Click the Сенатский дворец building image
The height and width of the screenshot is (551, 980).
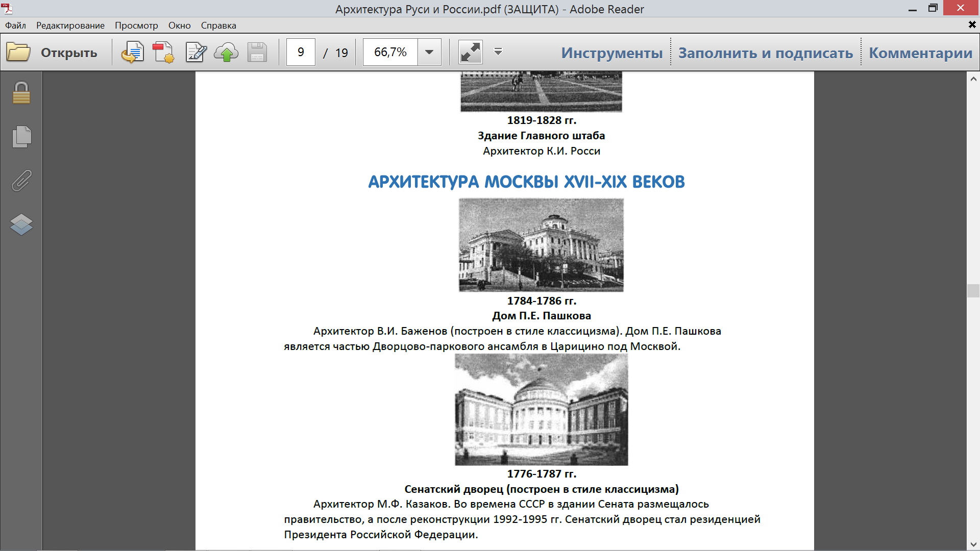542,410
